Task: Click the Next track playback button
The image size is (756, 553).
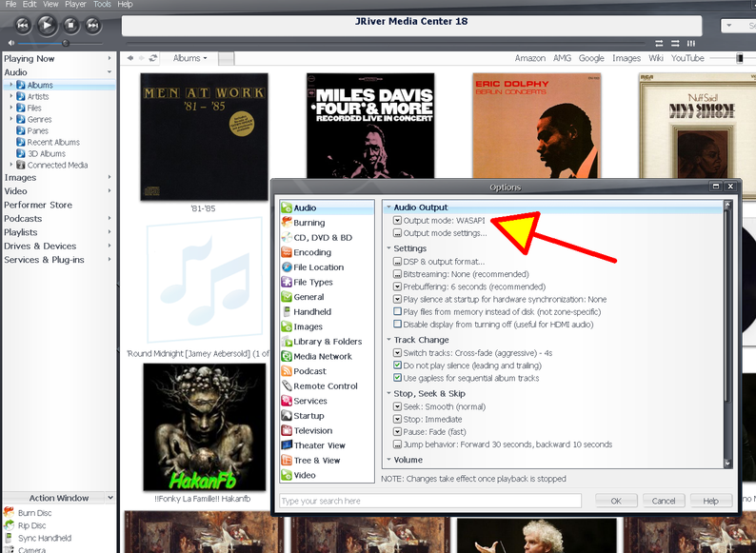Action: [x=92, y=25]
